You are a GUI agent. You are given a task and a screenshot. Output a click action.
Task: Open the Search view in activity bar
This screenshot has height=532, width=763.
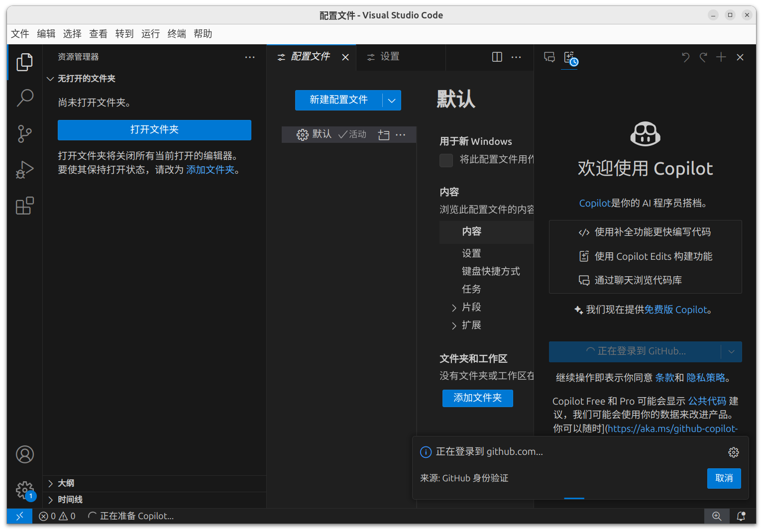click(x=24, y=98)
